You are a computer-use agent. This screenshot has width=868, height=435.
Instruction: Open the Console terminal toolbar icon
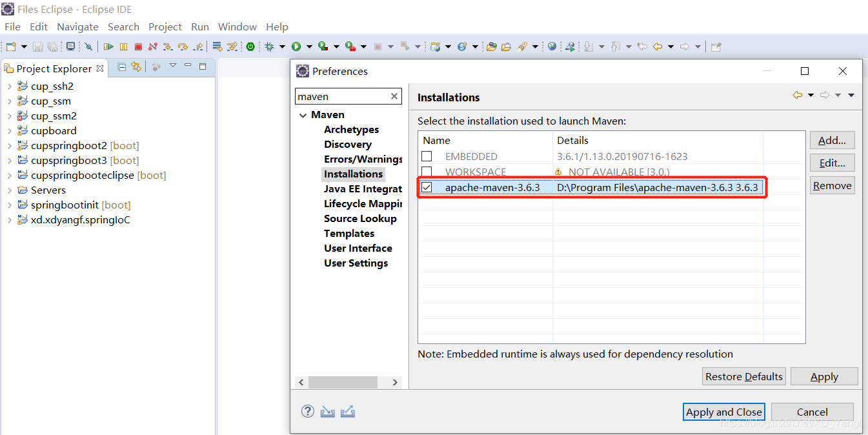pyautogui.click(x=70, y=46)
